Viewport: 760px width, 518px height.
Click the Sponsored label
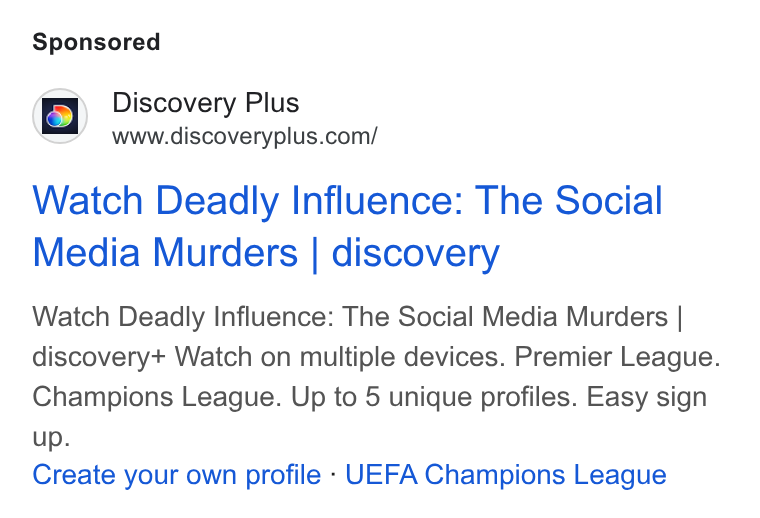tap(96, 42)
